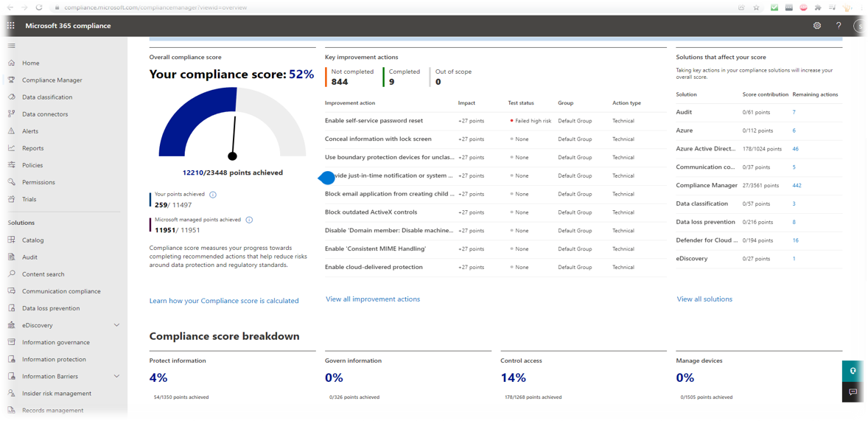Click info icon beside Your points achieved

213,195
